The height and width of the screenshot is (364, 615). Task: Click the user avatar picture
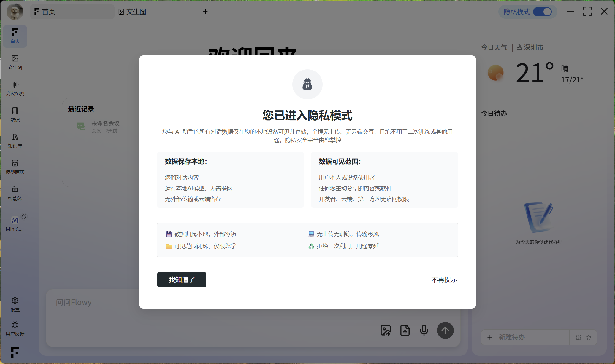coord(15,12)
